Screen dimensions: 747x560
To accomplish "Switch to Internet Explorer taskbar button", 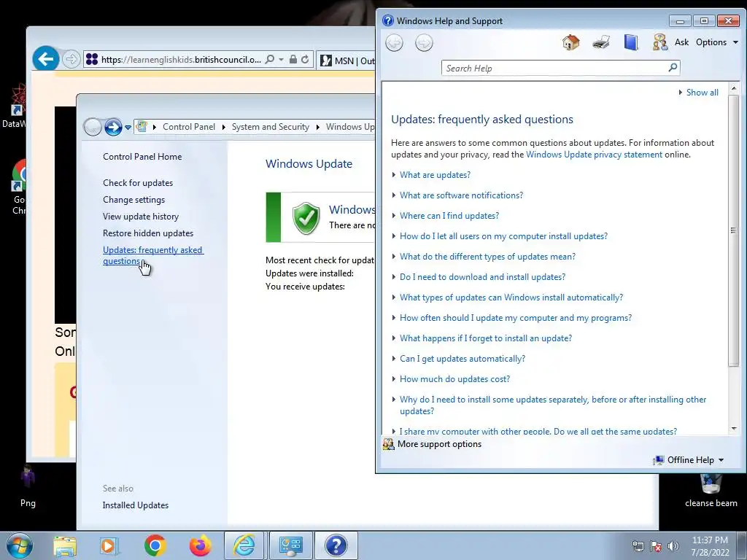I will point(244,545).
